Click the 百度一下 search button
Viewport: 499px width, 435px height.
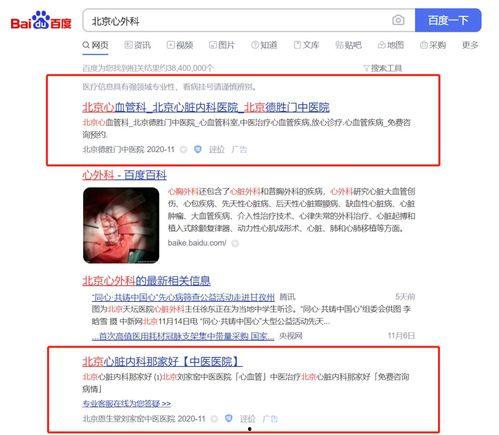pos(448,20)
